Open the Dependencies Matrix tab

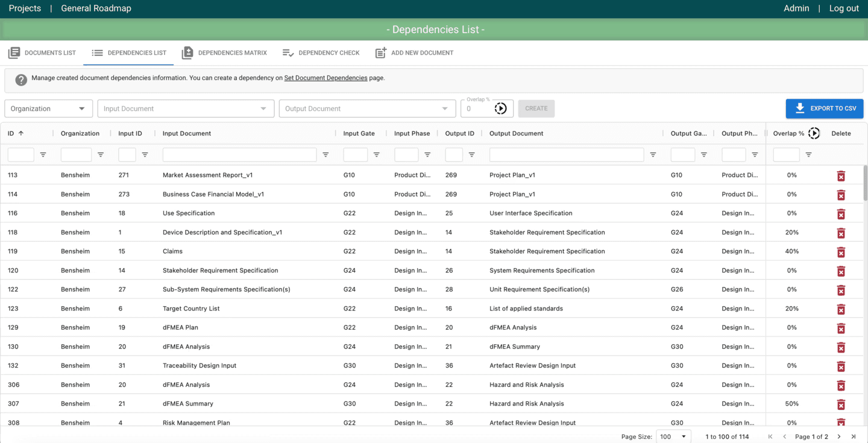point(224,53)
